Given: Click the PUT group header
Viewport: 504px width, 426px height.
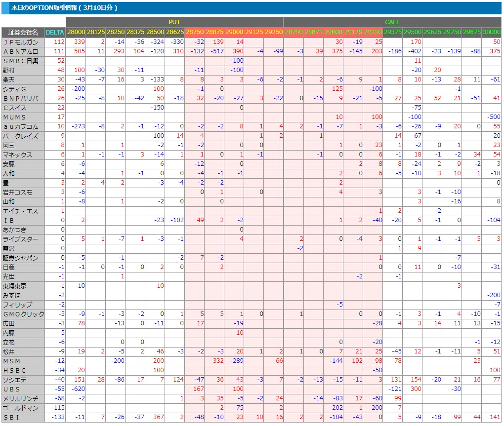Looking at the screenshot, I should click(x=174, y=22).
